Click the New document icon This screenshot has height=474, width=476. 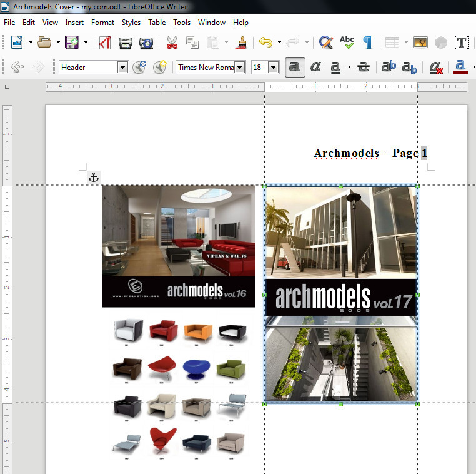click(17, 43)
